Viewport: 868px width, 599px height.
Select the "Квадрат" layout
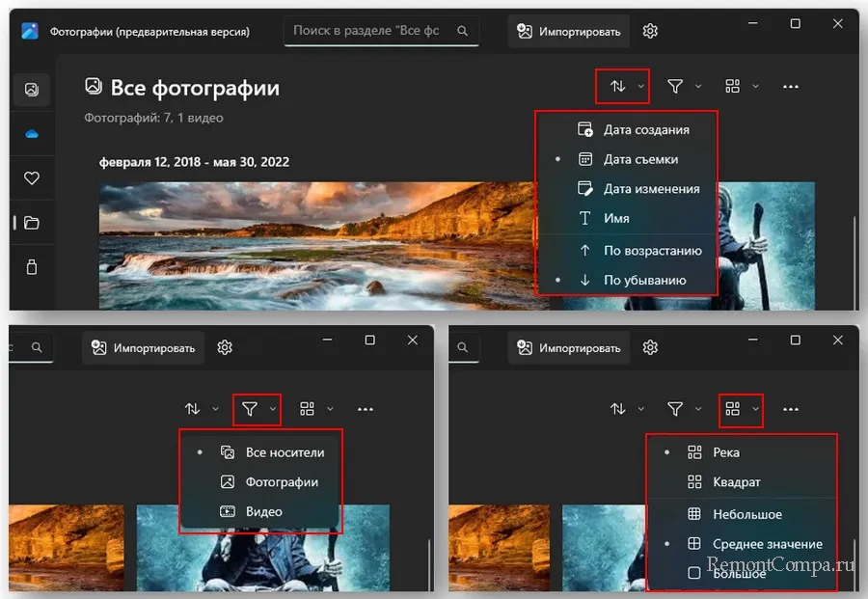point(742,482)
